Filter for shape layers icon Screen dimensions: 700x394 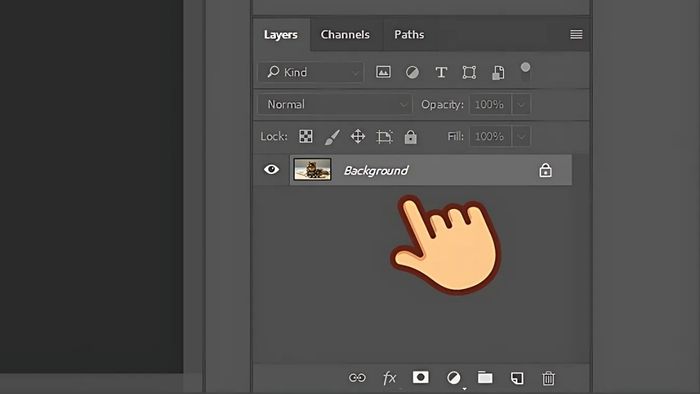pos(469,72)
